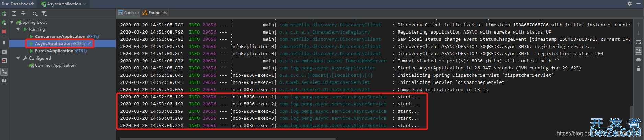Screen dimensions: 644x140
Task: Toggle Scroll to the end icon
Action: click(x=639, y=51)
